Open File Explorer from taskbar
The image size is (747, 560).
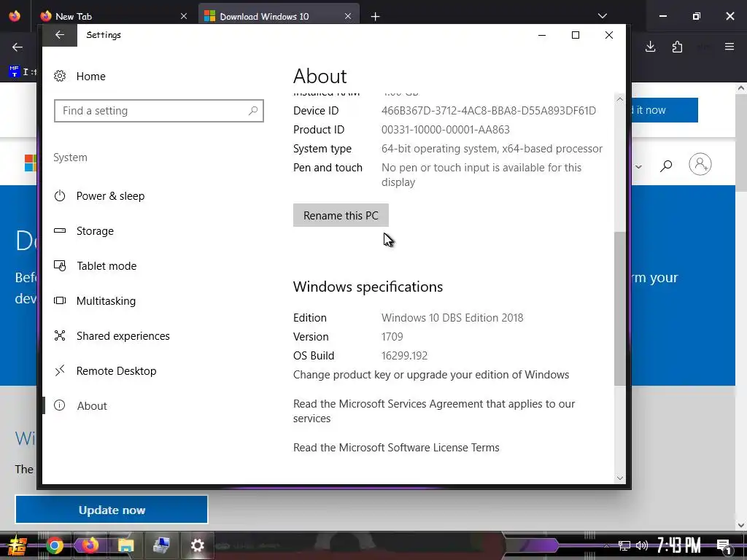pyautogui.click(x=125, y=545)
